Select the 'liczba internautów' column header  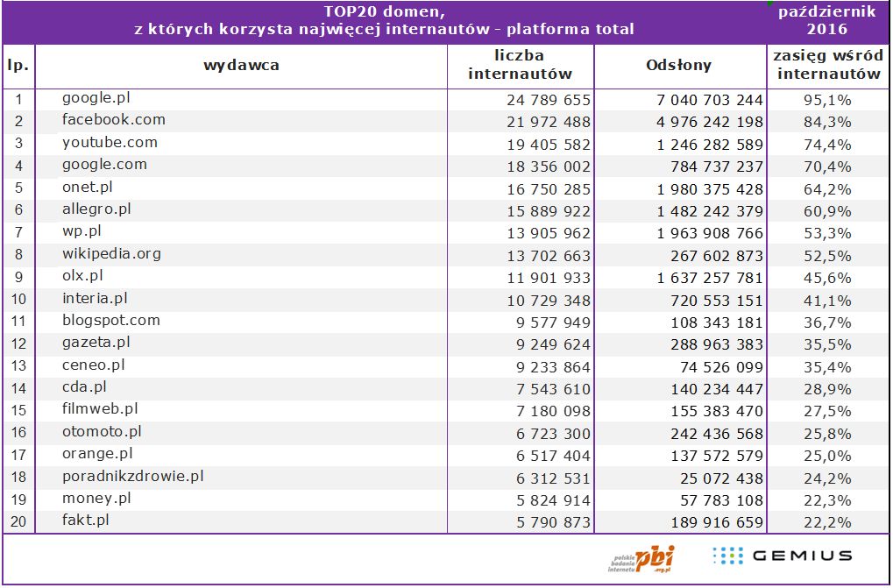point(520,65)
